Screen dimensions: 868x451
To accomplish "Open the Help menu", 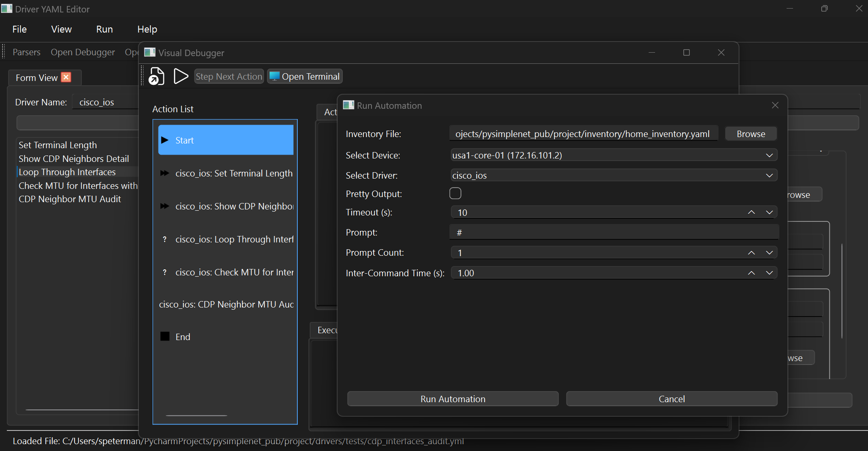I will point(147,29).
